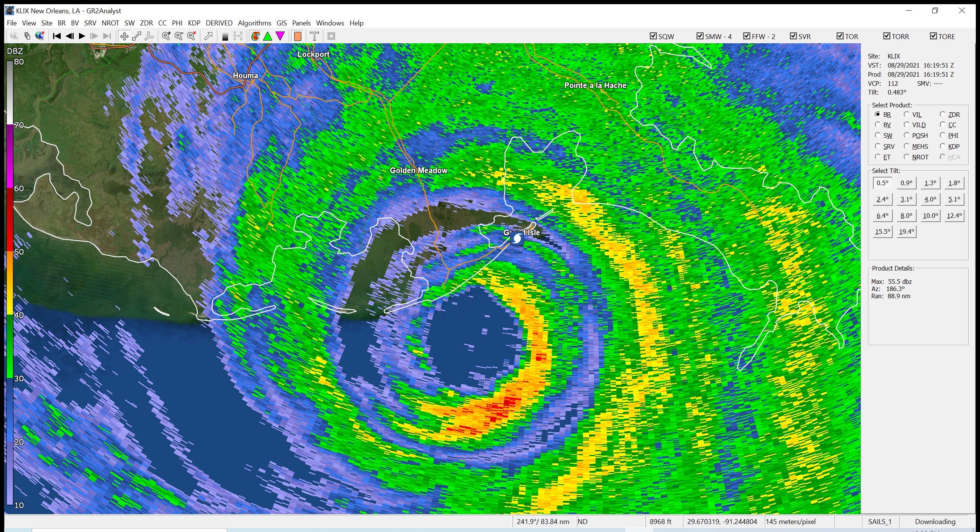This screenshot has height=532, width=980.
Task: Click the globe with red X icon
Action: click(40, 36)
